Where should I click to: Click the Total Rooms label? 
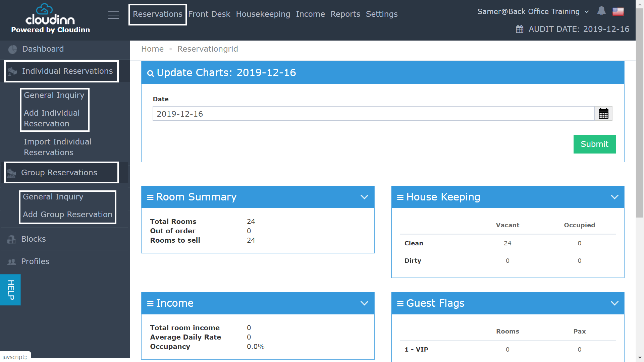pos(173,222)
